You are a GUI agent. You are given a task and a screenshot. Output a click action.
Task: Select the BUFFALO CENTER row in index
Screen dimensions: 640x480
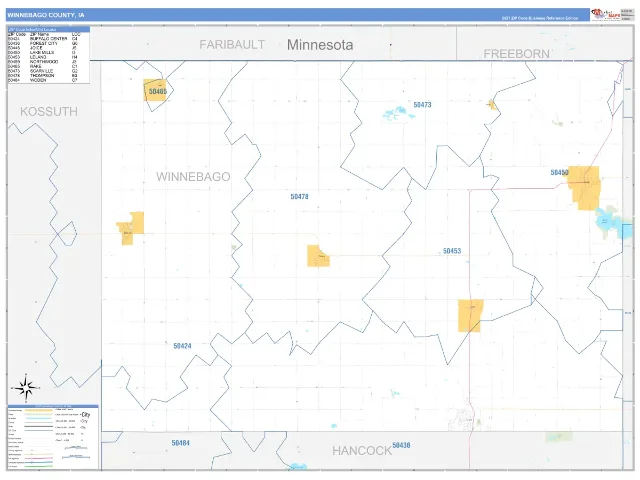[42, 39]
